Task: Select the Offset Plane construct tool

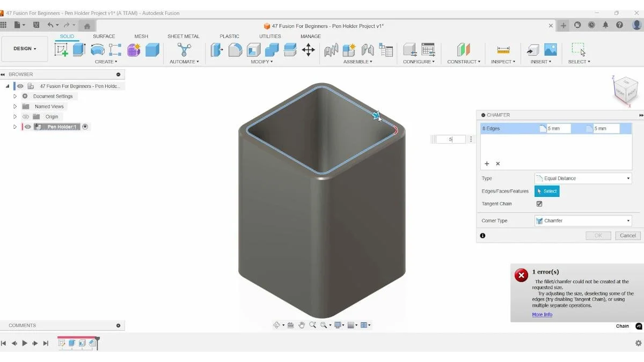Action: tap(463, 50)
